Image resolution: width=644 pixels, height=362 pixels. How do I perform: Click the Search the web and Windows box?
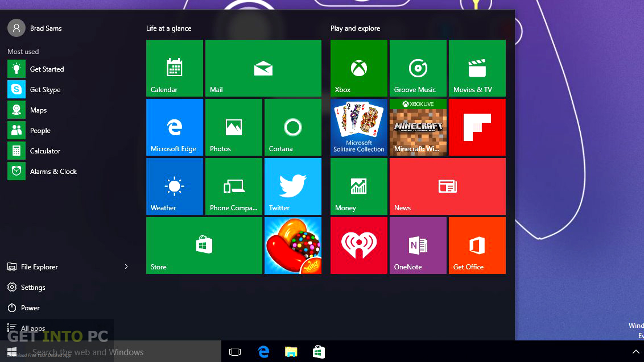click(122, 352)
